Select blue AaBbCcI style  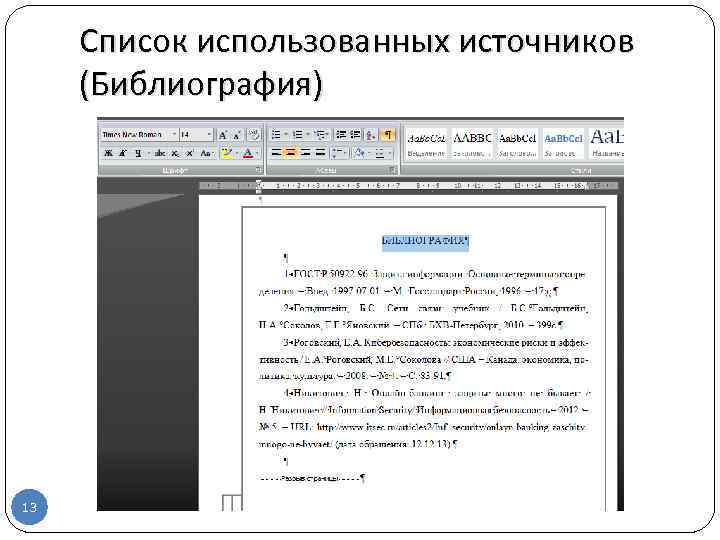(563, 143)
